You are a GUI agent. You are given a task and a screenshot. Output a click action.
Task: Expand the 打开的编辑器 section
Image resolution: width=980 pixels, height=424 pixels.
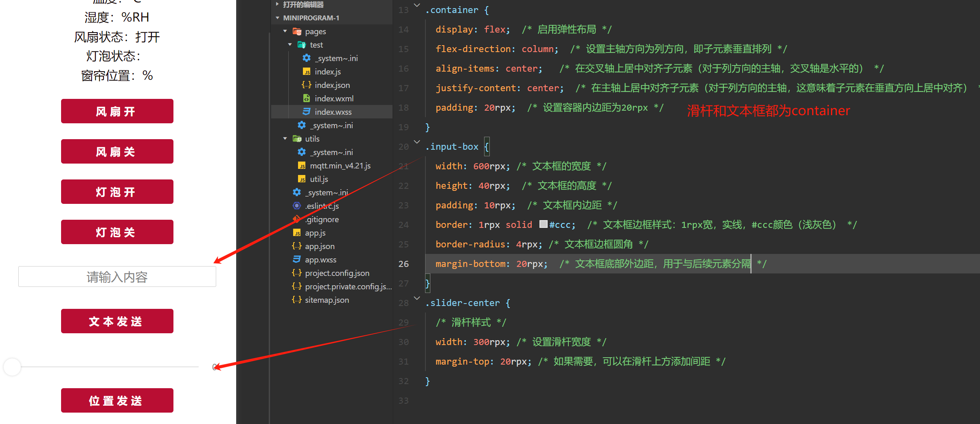[277, 4]
